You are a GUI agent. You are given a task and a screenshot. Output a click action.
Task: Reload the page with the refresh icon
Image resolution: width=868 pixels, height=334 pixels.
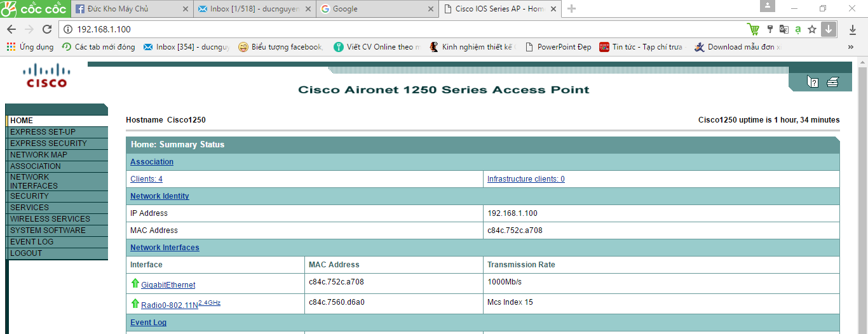point(47,29)
